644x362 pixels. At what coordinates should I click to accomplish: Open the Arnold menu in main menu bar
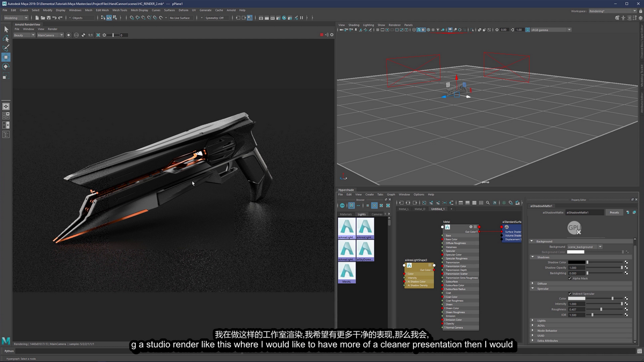(231, 10)
